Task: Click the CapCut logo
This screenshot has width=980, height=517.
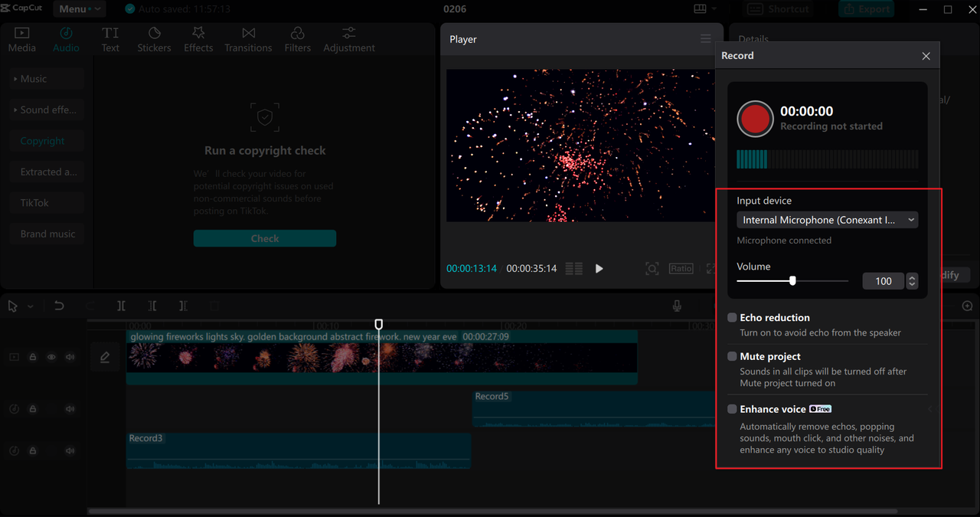Action: click(x=22, y=8)
